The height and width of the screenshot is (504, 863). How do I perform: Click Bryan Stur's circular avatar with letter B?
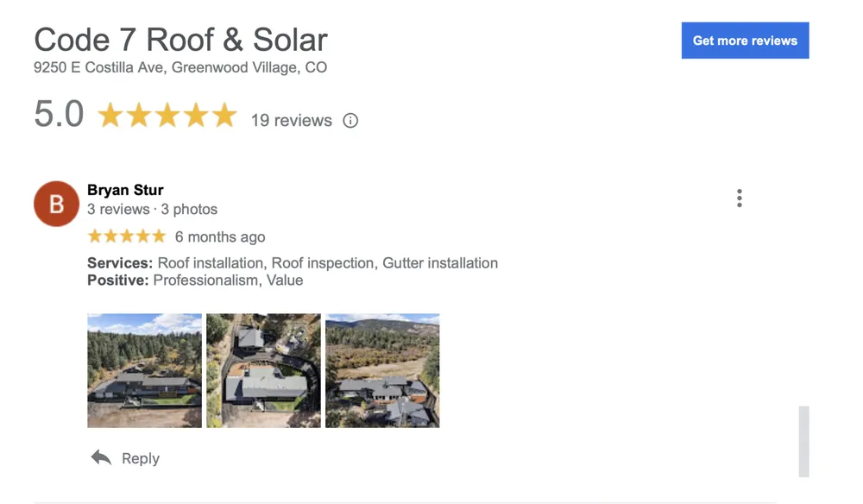click(56, 204)
